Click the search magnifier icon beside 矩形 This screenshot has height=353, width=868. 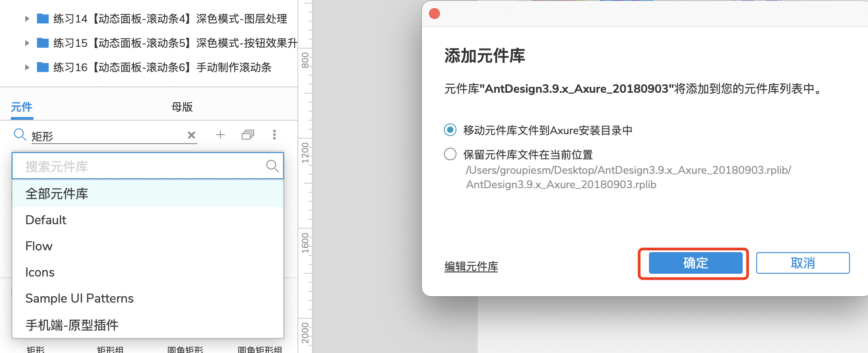[20, 134]
